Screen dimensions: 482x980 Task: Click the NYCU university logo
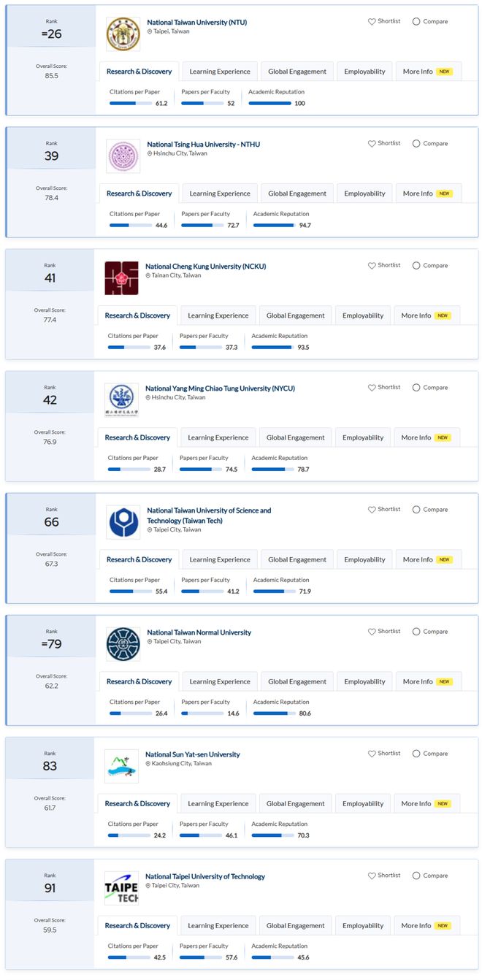tap(121, 400)
